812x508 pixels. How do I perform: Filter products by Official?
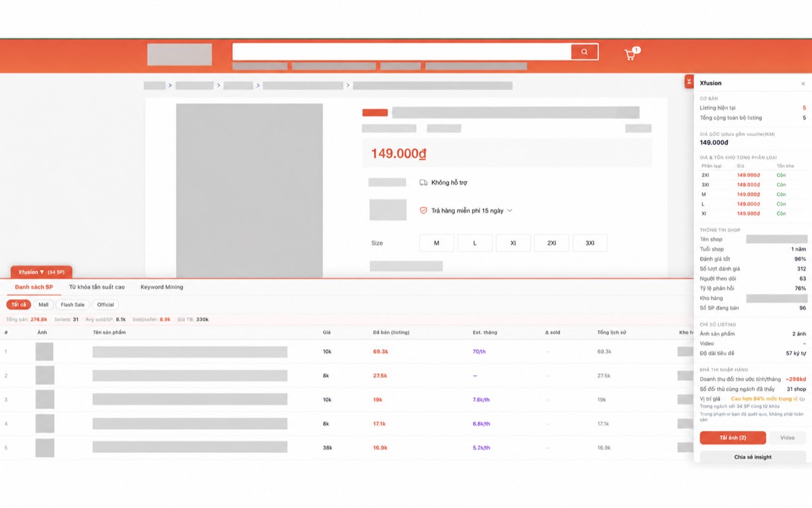click(105, 305)
